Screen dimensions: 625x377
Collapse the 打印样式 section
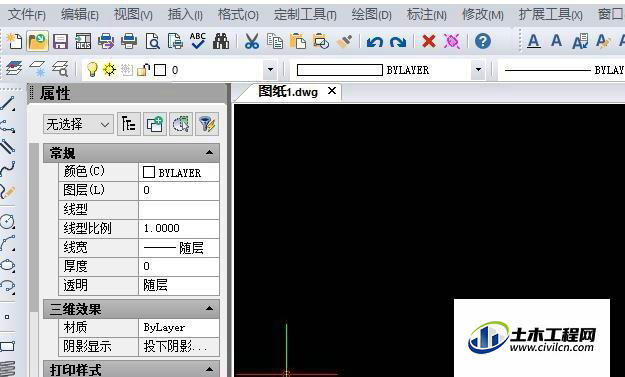click(209, 369)
